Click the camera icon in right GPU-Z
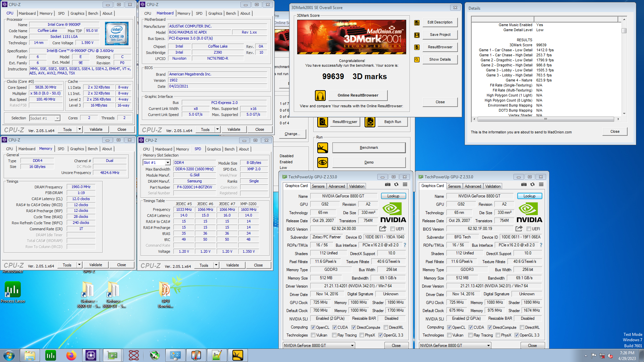Viewport: 644px width, 362px height. click(x=524, y=185)
